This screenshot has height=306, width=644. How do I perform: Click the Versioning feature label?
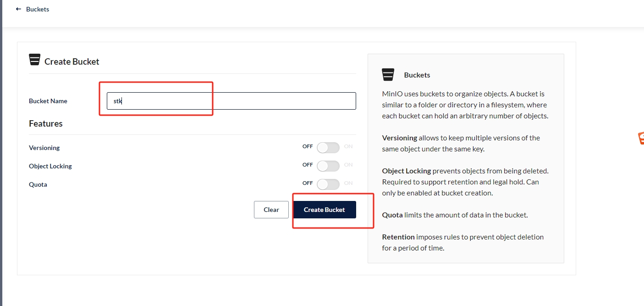tap(44, 148)
